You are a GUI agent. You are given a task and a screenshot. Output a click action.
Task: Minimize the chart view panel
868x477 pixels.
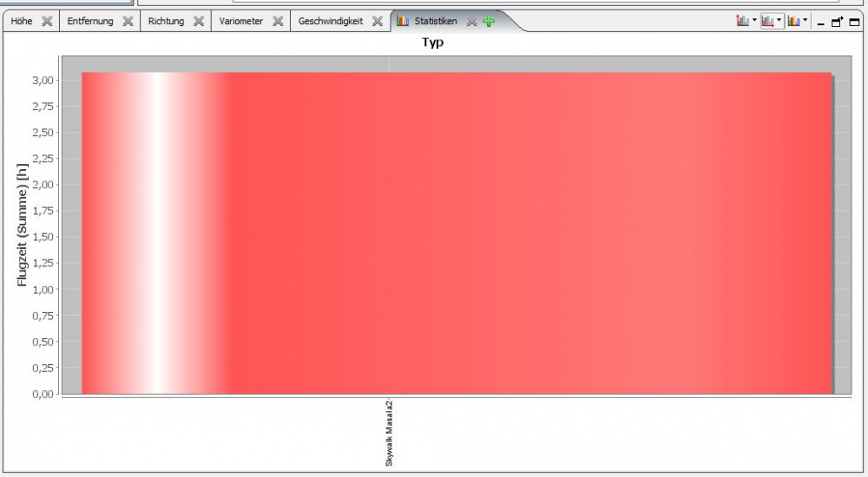(820, 23)
